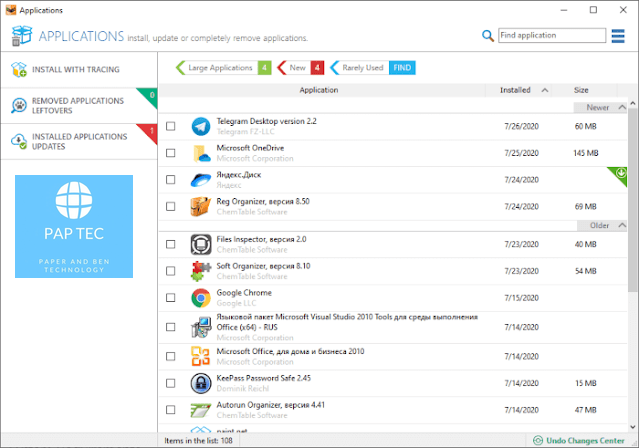Image resolution: width=639 pixels, height=448 pixels.
Task: Click the Large Applications filter button
Action: pyautogui.click(x=223, y=68)
